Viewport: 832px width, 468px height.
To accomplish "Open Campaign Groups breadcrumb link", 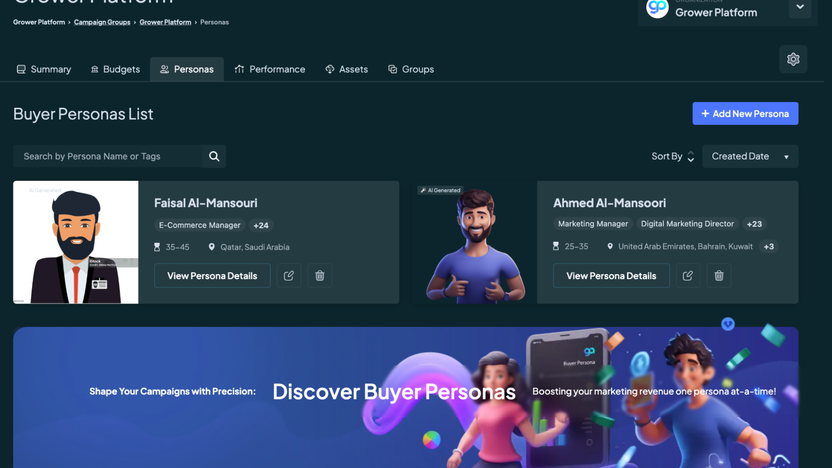I will tap(102, 22).
